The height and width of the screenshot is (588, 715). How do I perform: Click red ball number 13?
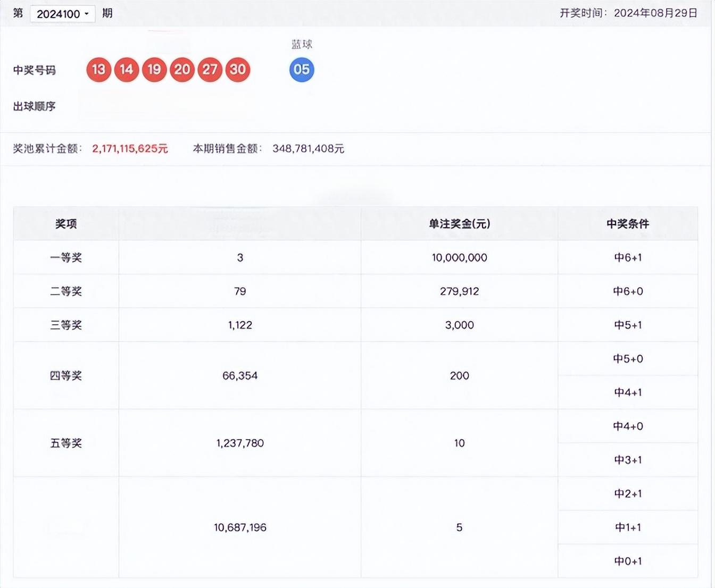98,70
